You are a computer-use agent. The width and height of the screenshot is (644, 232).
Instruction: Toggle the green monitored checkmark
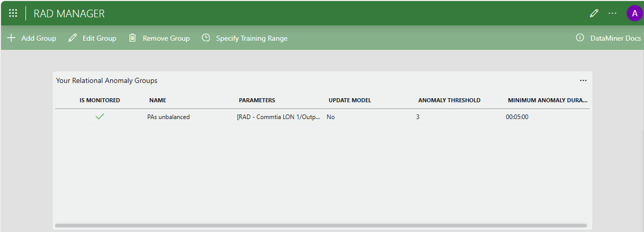pos(100,117)
